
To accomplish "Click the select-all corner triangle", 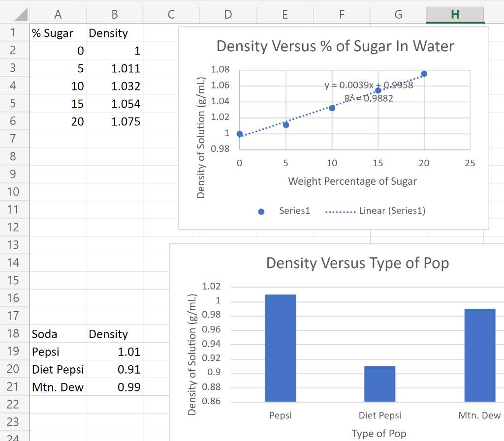I will [x=21, y=14].
